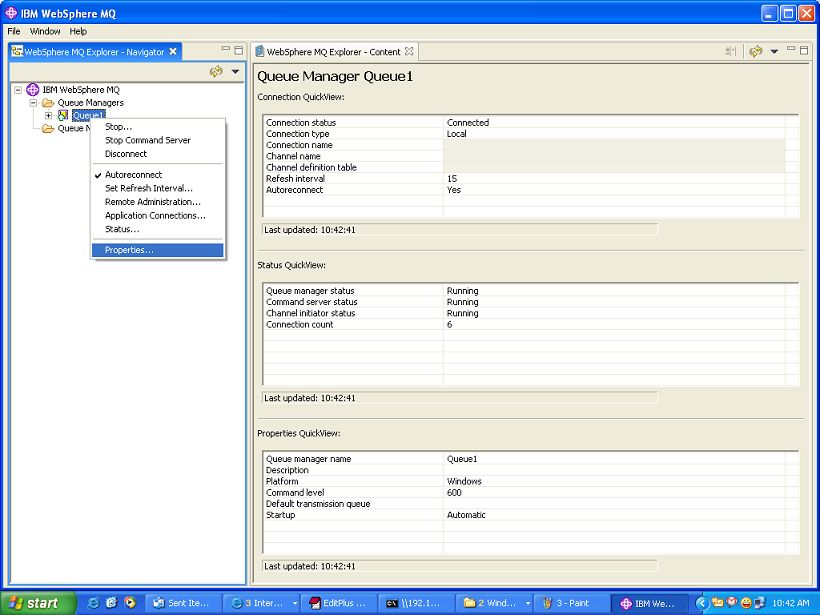Maximize the Navigator panel

tap(238, 50)
